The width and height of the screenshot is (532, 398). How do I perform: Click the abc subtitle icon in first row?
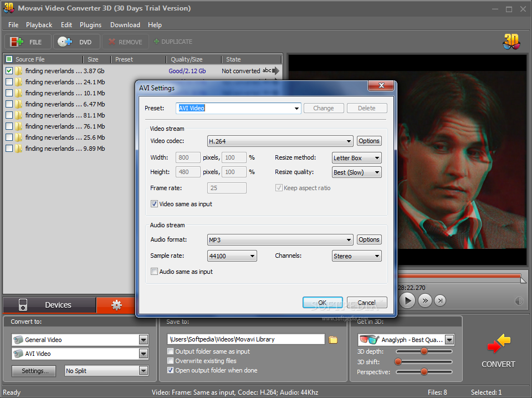tap(267, 70)
